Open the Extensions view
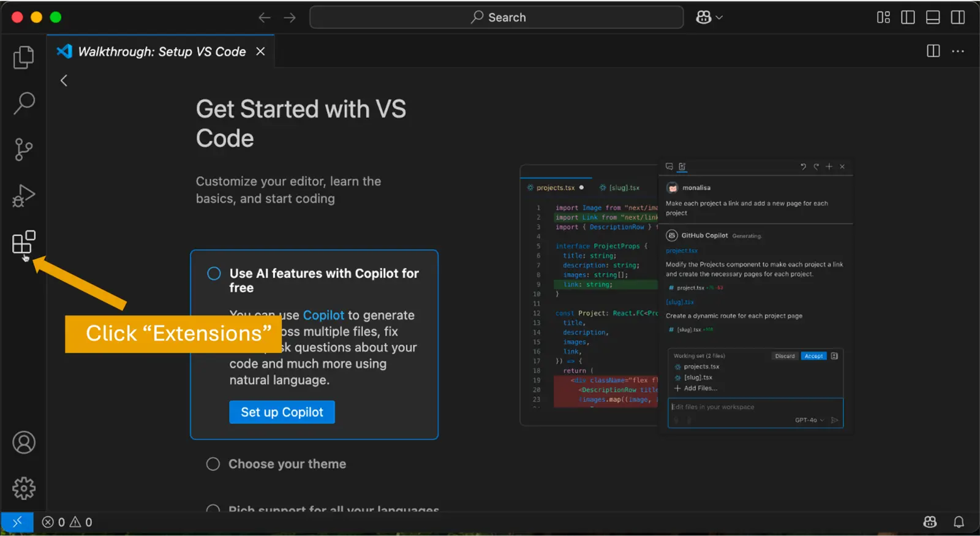980x536 pixels. (23, 243)
